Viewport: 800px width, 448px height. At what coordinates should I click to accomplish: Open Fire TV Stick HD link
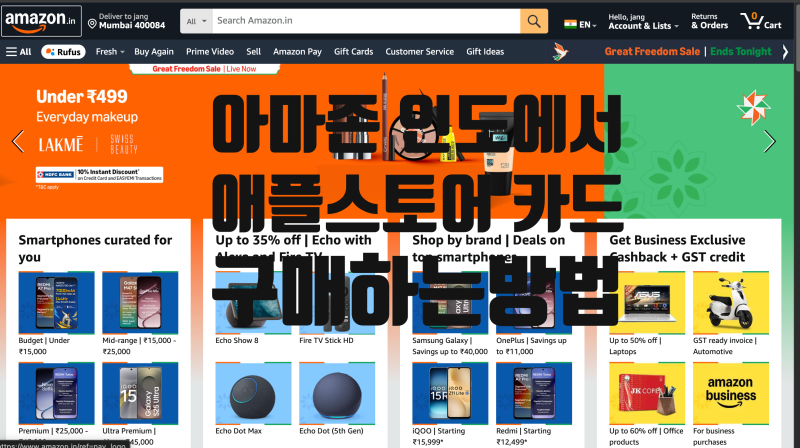pos(326,340)
